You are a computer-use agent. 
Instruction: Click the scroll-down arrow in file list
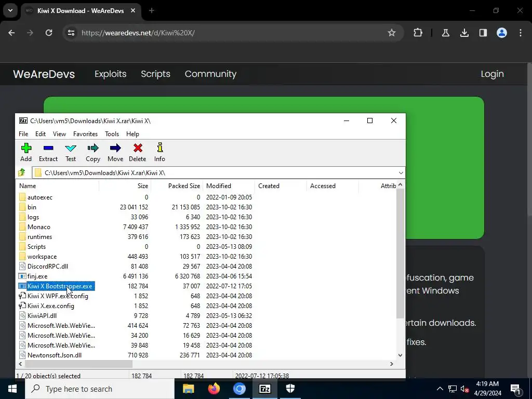pos(401,355)
